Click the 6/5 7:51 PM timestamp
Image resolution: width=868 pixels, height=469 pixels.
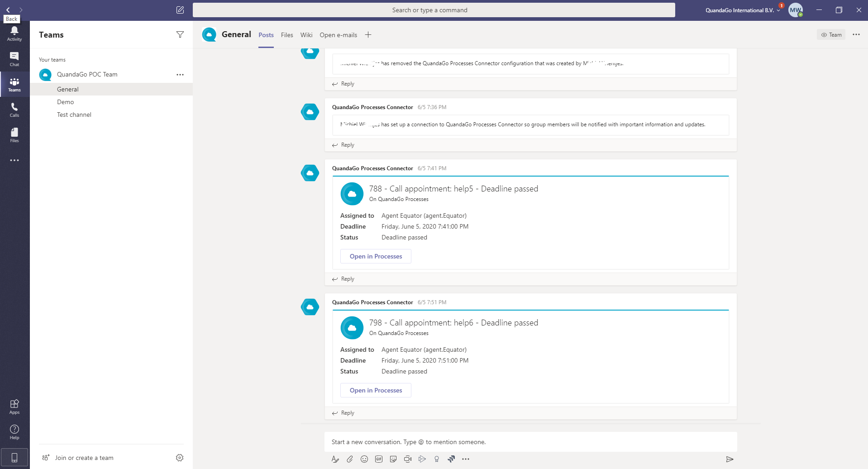(x=432, y=302)
